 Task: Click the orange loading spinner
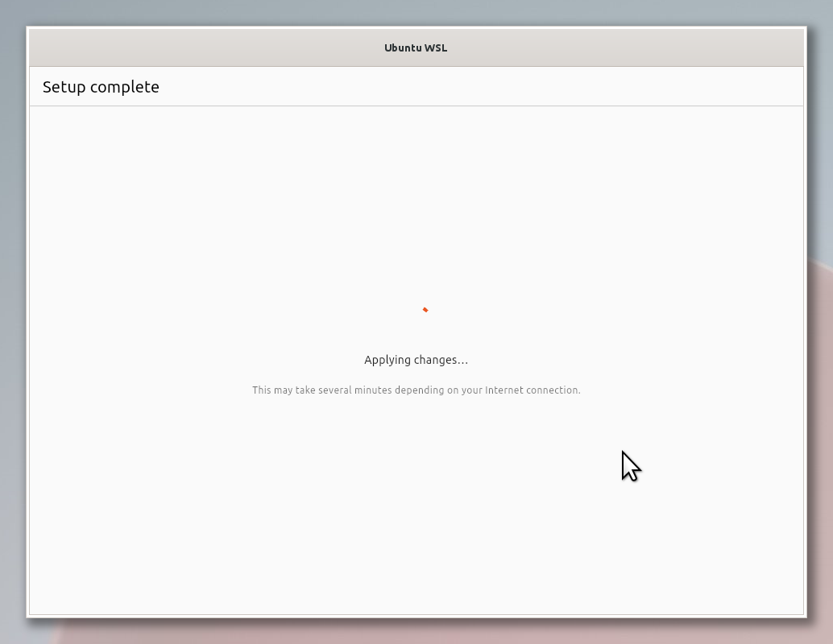tap(425, 310)
